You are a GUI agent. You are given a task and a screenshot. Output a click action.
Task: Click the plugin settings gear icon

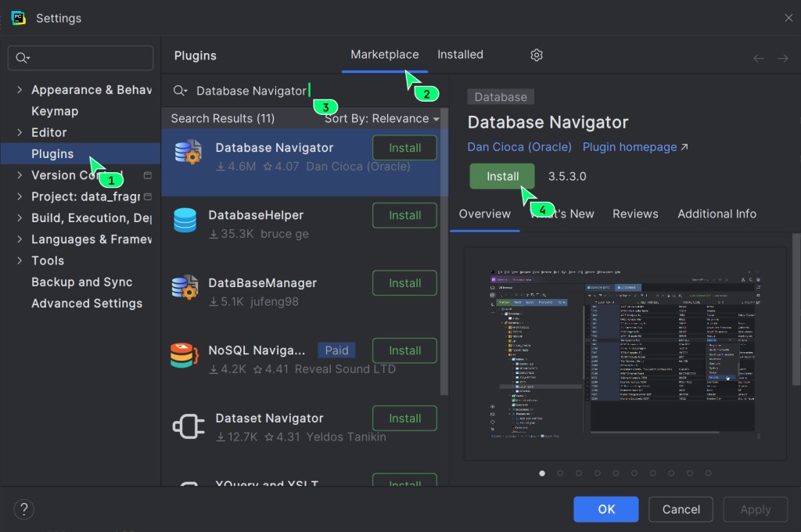537,55
